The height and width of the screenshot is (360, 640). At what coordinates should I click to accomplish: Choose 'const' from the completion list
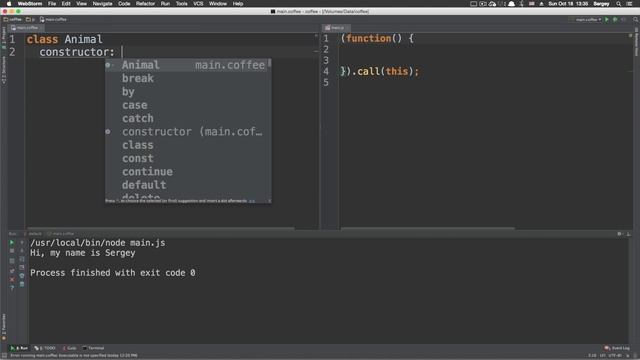tap(187, 158)
